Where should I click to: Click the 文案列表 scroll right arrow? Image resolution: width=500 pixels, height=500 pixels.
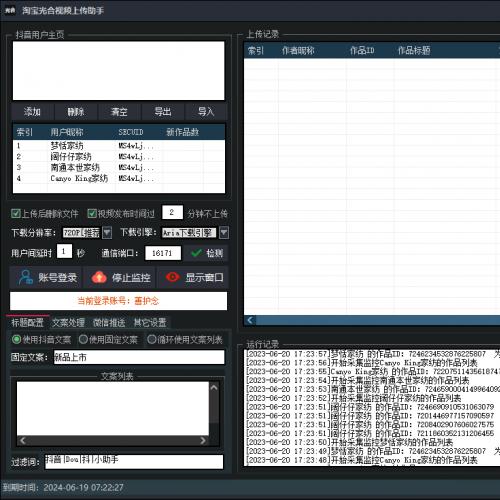click(x=203, y=441)
